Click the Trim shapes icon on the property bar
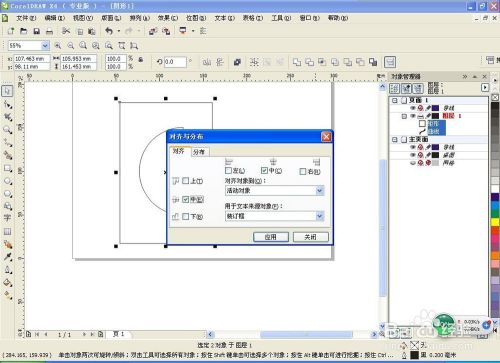 click(x=309, y=62)
